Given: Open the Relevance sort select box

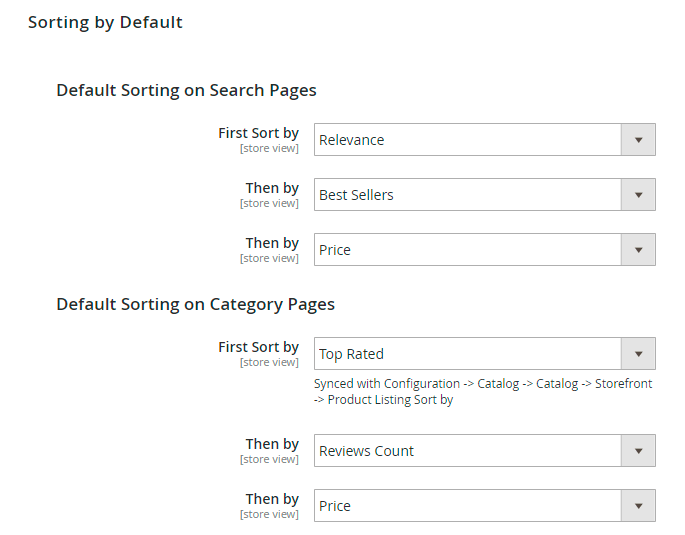Looking at the screenshot, I should tap(467, 140).
